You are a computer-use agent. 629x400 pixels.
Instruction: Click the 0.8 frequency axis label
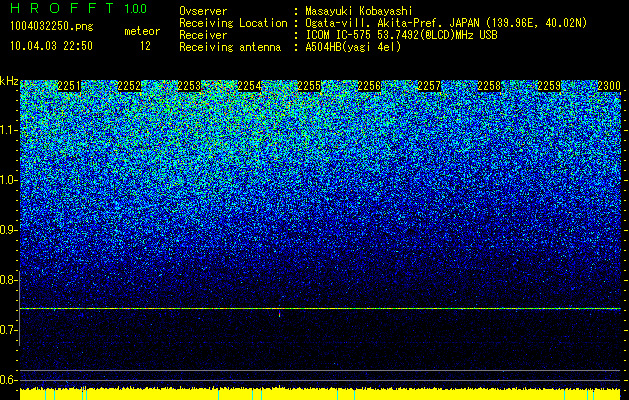[8, 280]
